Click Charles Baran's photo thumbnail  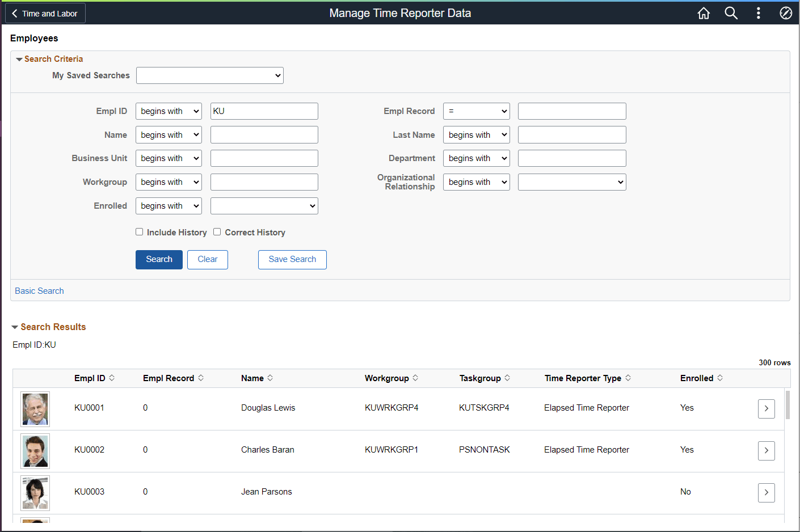(x=35, y=451)
